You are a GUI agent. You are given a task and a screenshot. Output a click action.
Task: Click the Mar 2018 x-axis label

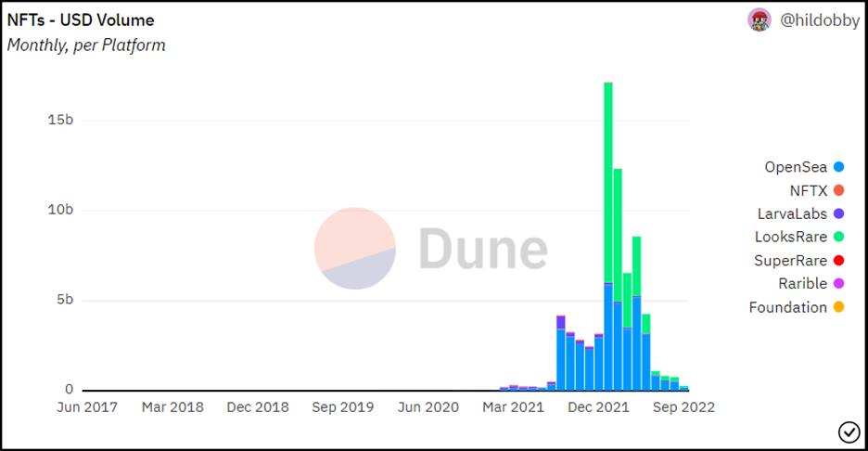click(x=172, y=407)
